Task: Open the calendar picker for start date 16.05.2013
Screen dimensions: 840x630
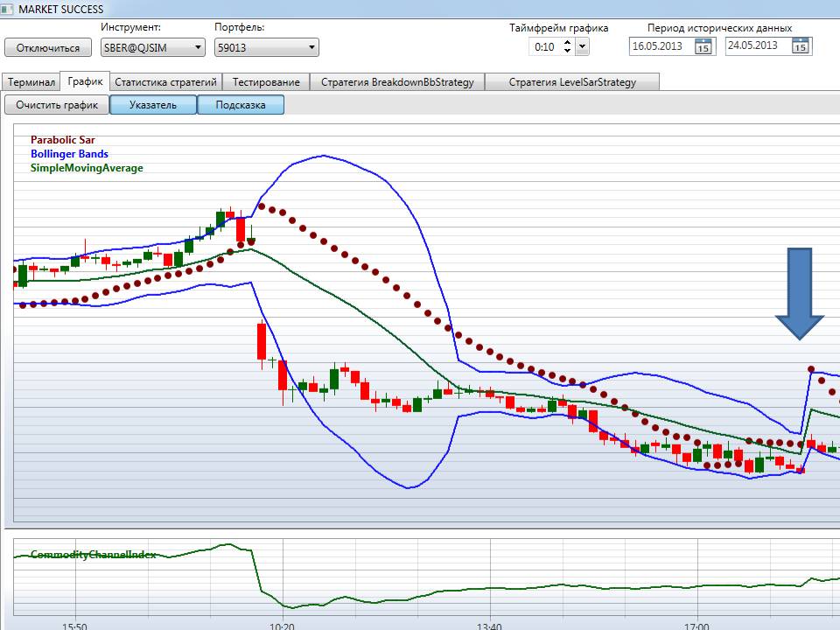Action: pos(703,47)
